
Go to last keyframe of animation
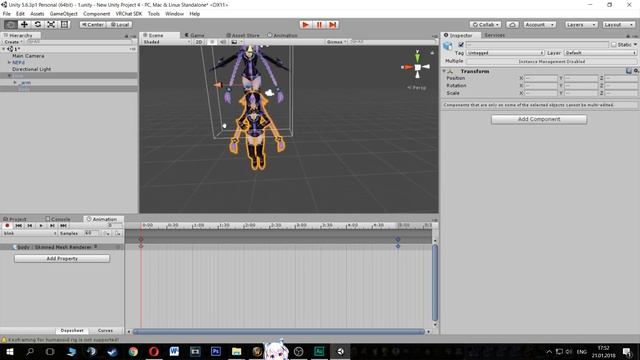click(63, 225)
